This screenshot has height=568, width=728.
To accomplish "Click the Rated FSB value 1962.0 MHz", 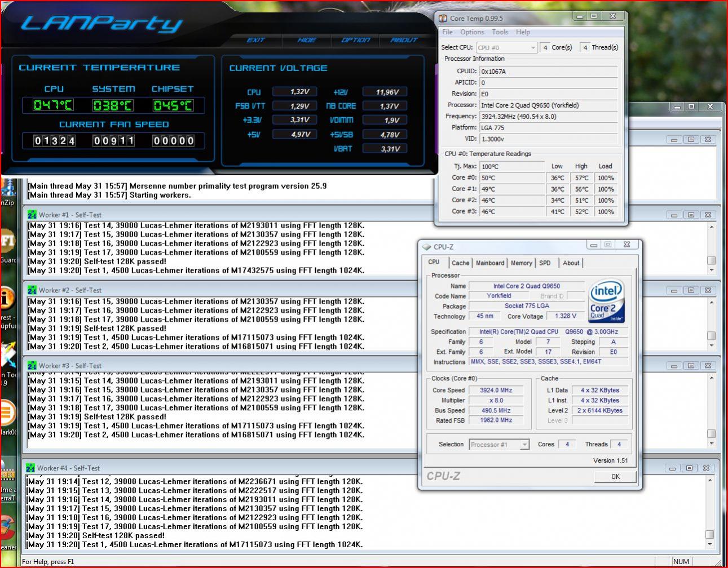I will tap(496, 420).
